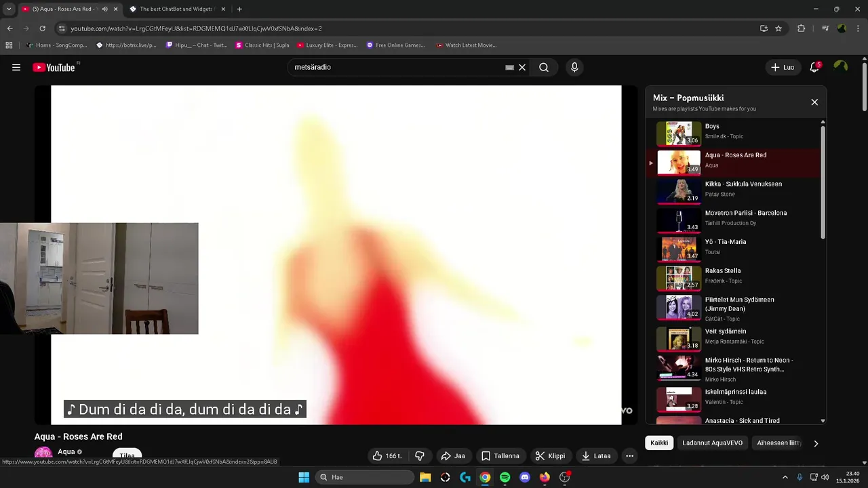Start voice search with microphone
This screenshot has height=488, width=868.
point(574,67)
